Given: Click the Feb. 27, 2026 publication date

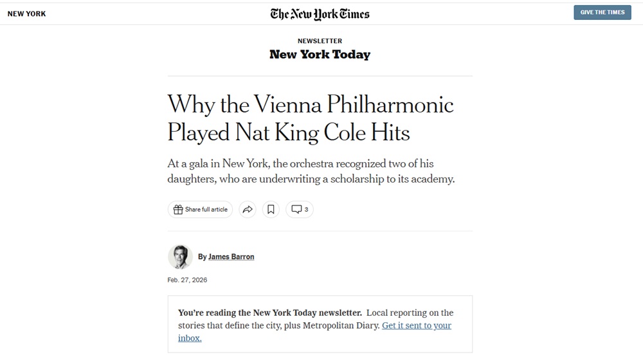Looking at the screenshot, I should (187, 280).
